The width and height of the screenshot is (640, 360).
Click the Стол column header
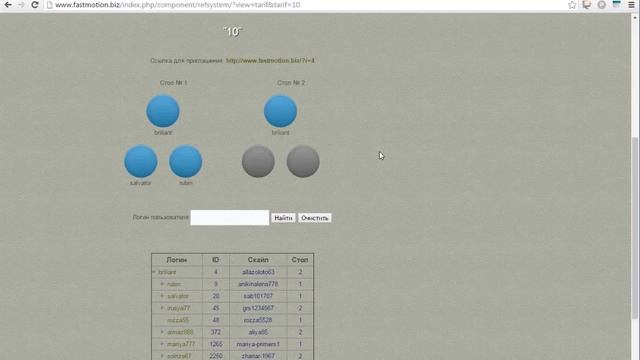(300, 260)
